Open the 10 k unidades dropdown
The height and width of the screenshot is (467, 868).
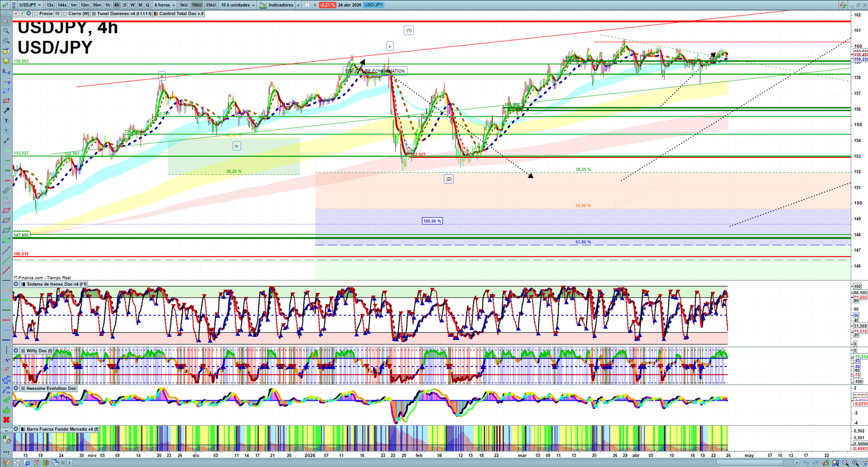[x=238, y=5]
